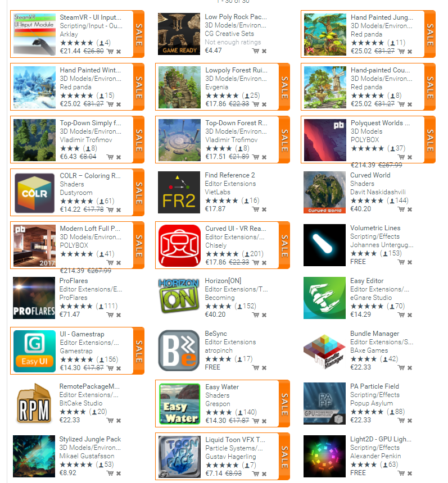Open the Liquid Toon VFX thumbnail
448x483 pixels.
(179, 457)
